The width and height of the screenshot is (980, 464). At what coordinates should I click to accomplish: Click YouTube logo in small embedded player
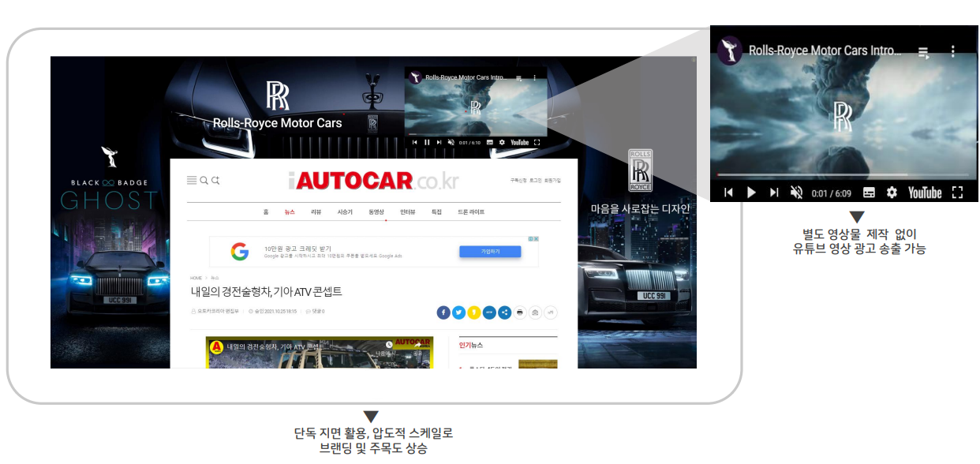[x=519, y=142]
